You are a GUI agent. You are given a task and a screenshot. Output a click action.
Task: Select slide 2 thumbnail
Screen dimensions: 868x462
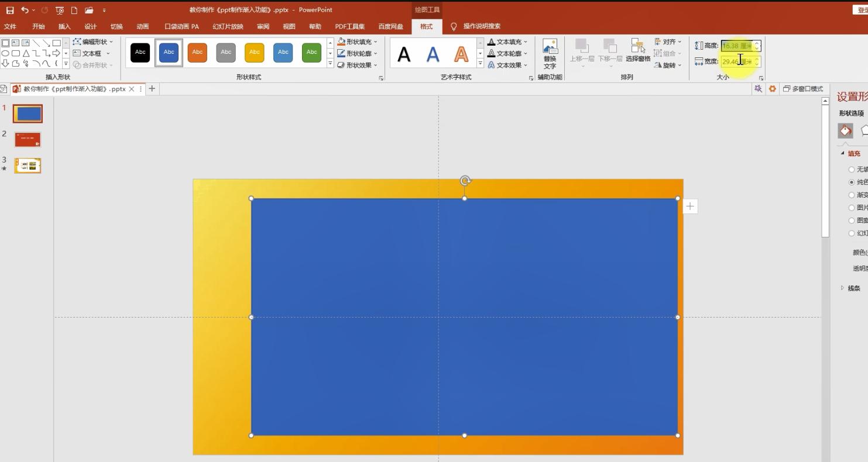point(28,140)
